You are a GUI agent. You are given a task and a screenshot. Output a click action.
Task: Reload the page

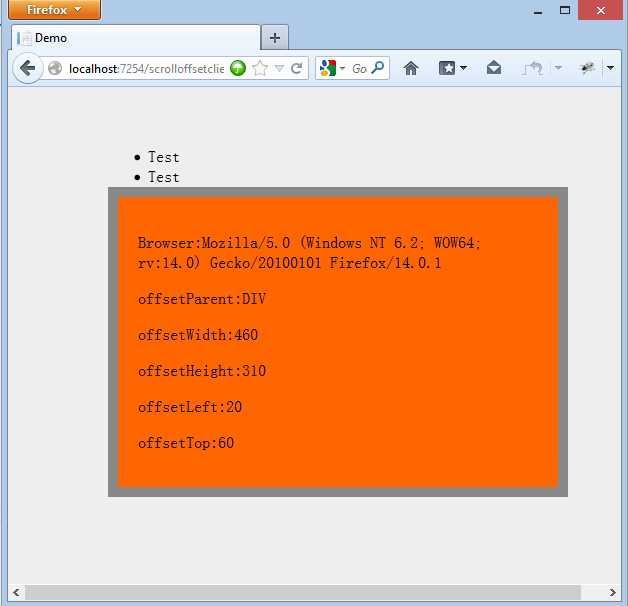[x=296, y=68]
